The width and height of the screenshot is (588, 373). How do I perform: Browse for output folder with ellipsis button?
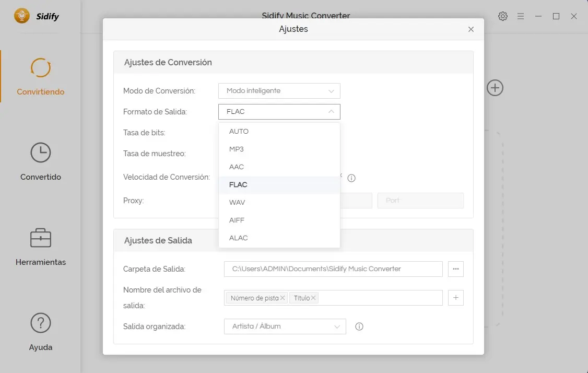pyautogui.click(x=455, y=269)
